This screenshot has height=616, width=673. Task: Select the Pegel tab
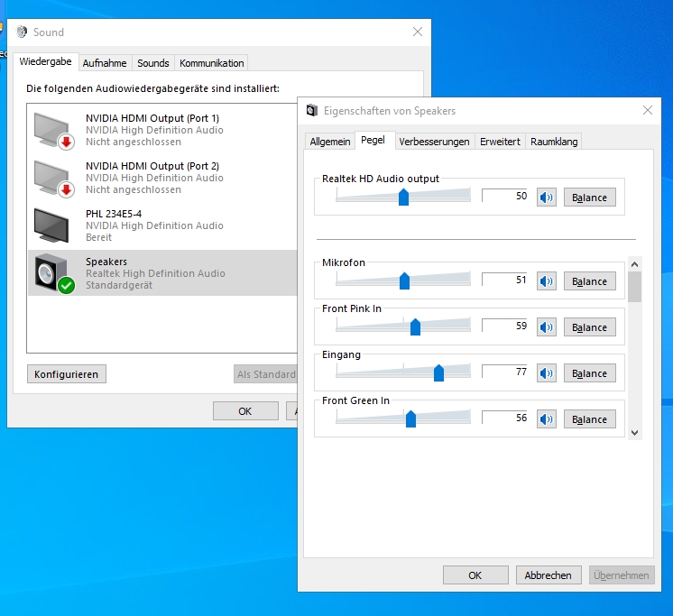(x=373, y=141)
